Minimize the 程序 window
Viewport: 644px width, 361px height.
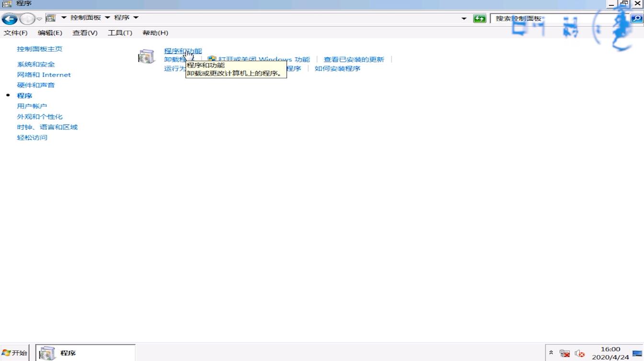(x=612, y=4)
